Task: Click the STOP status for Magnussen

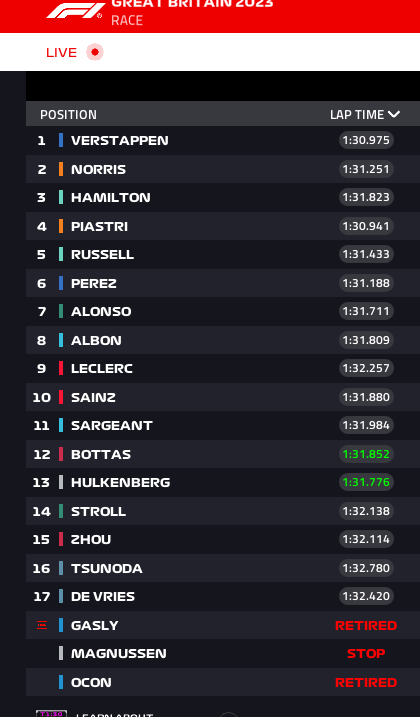Action: coord(366,653)
